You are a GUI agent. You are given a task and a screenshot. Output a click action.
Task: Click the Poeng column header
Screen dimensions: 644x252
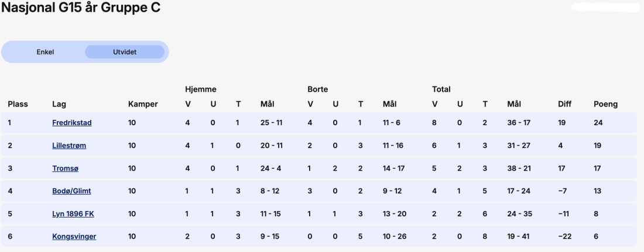click(x=605, y=104)
